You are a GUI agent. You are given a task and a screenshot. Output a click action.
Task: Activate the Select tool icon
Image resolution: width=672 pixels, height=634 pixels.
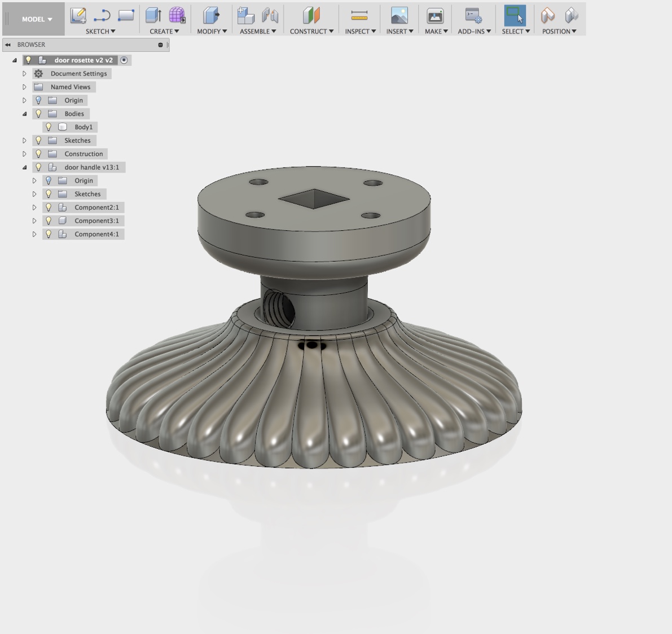click(x=515, y=16)
